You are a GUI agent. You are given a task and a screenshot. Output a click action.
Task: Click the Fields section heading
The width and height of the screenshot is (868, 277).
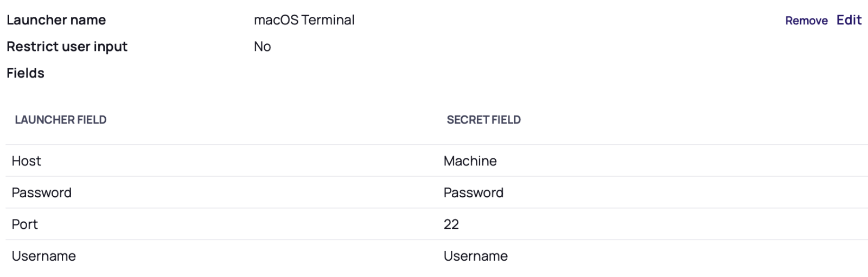coord(25,73)
